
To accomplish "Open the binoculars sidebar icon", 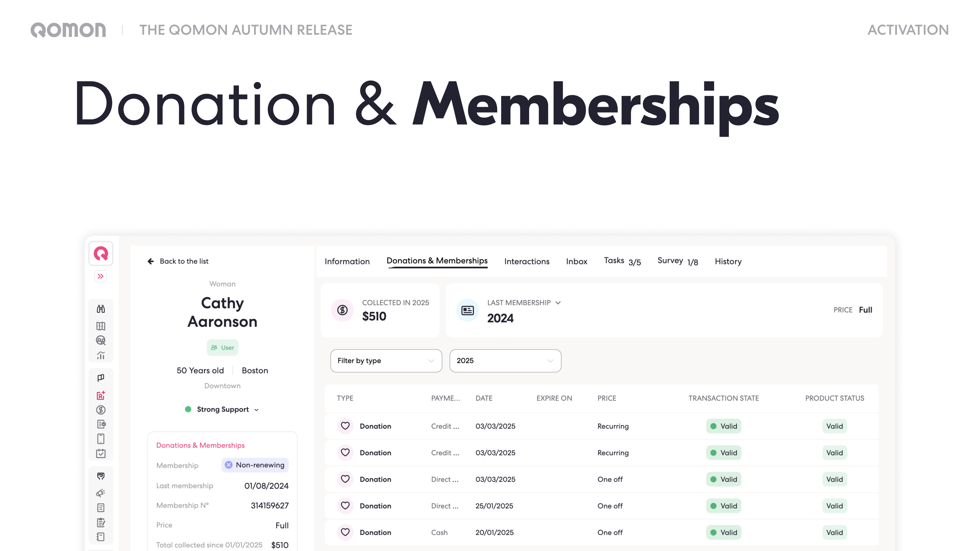I will point(101,309).
